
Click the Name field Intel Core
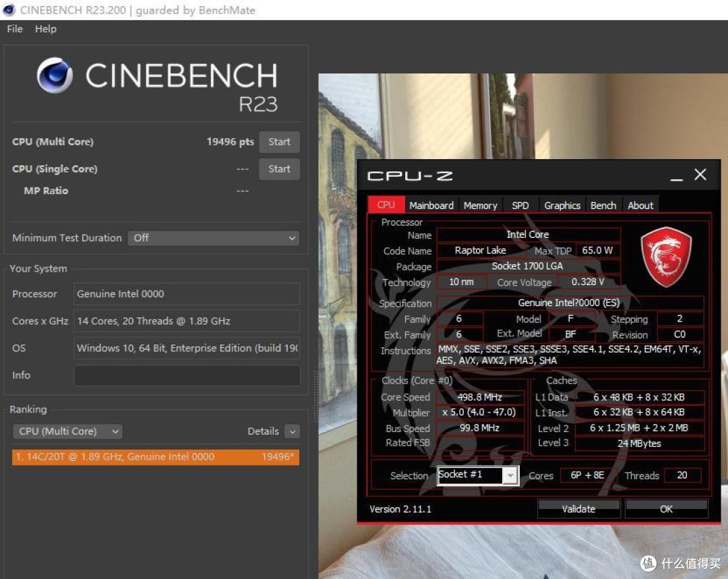point(528,235)
